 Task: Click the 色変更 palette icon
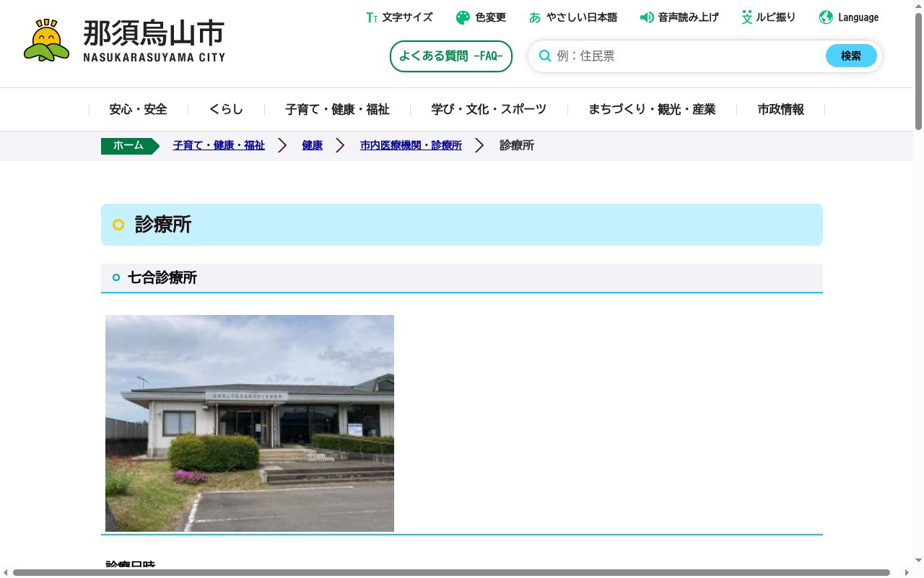click(463, 17)
